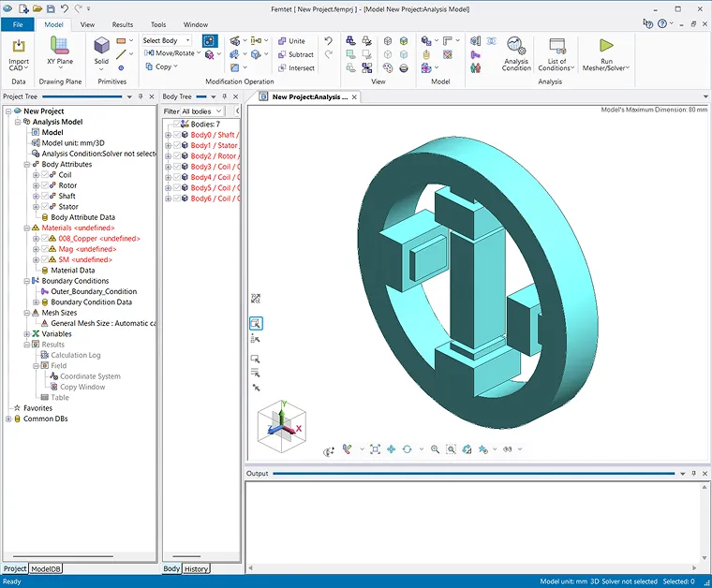Click the Intersect button
The height and width of the screenshot is (588, 712).
tap(296, 68)
